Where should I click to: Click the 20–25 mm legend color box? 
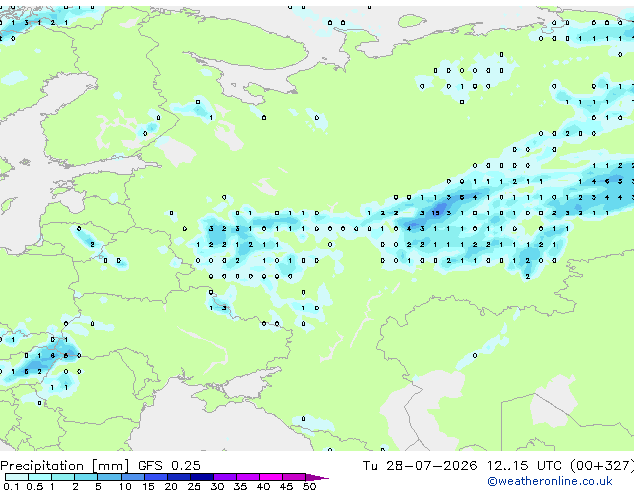coord(179,477)
